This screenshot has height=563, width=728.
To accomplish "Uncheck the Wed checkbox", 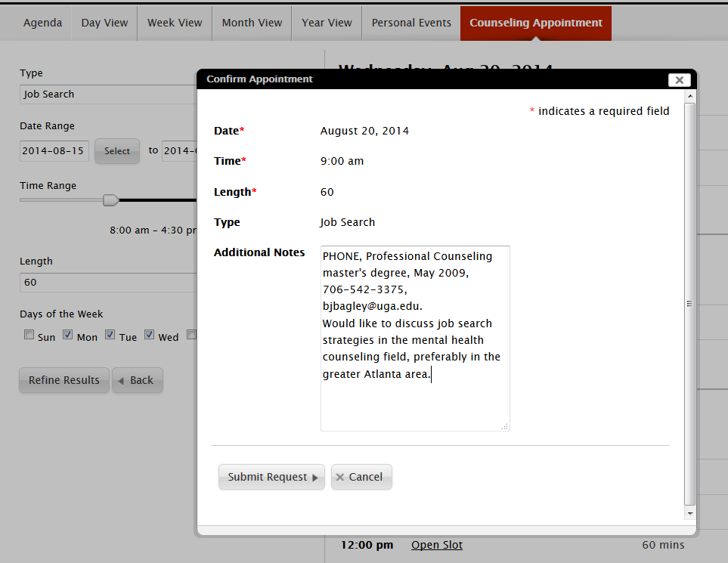I will point(149,335).
